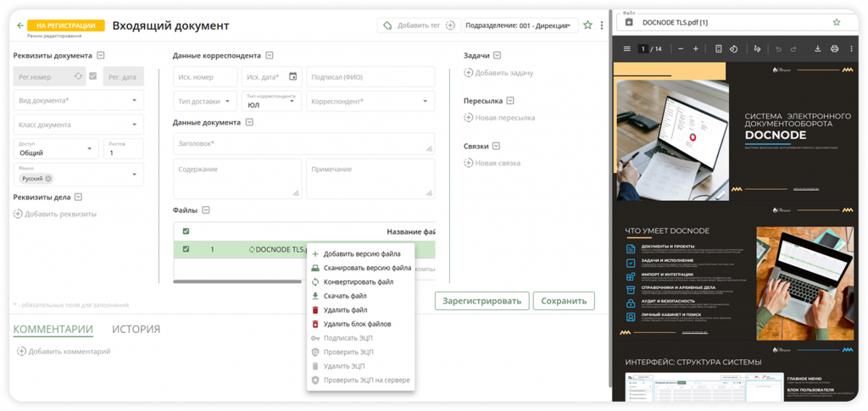868x411 pixels.
Task: Click PDF page number field
Action: click(x=643, y=48)
